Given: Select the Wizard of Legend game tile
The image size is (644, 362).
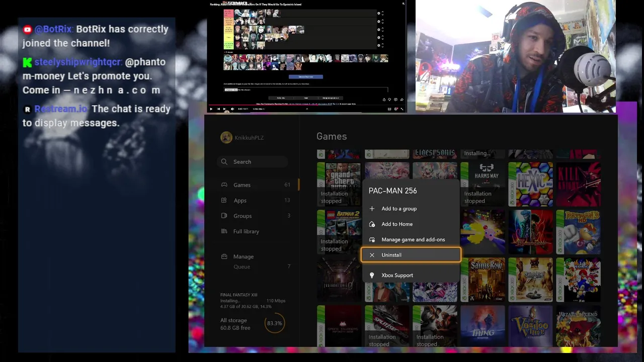Looking at the screenshot, I should pos(578,326).
